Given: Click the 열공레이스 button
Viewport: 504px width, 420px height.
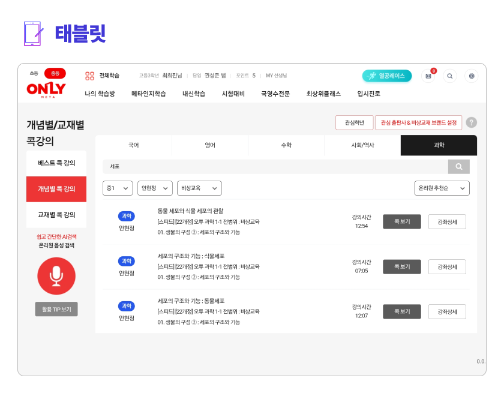Looking at the screenshot, I should point(387,76).
